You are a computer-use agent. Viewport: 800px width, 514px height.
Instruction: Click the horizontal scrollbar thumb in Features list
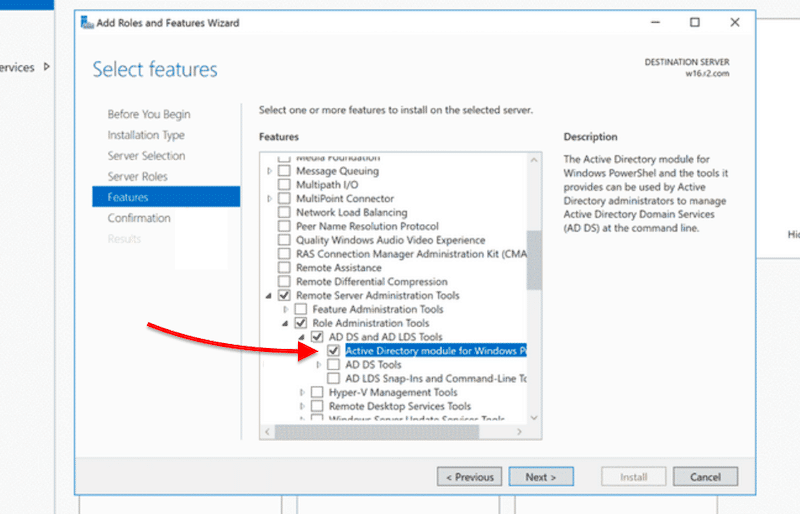click(377, 432)
